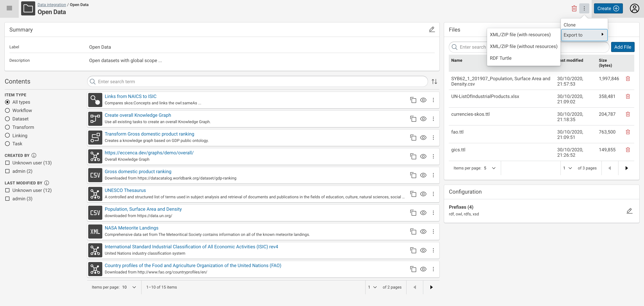Preview the UNESCO Thesaurus with eye icon
Viewport: 644px width, 306px height.
point(423,194)
